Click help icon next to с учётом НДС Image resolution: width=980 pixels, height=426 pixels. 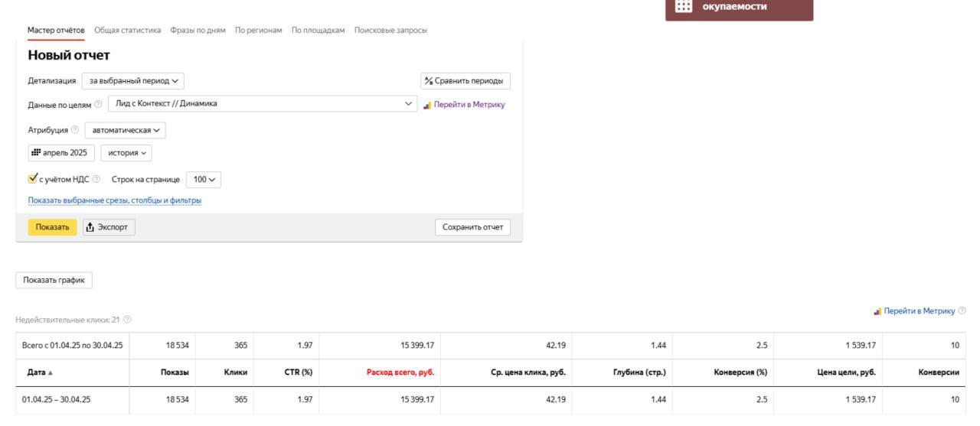[x=96, y=180]
